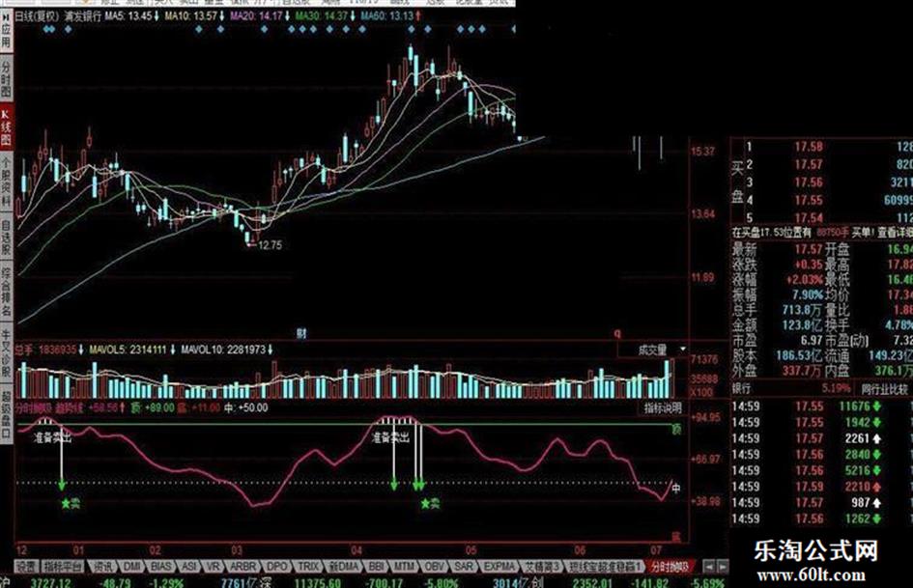This screenshot has width=913, height=588.
Task: Click second ★卖 sell signal near April
Action: click(430, 504)
